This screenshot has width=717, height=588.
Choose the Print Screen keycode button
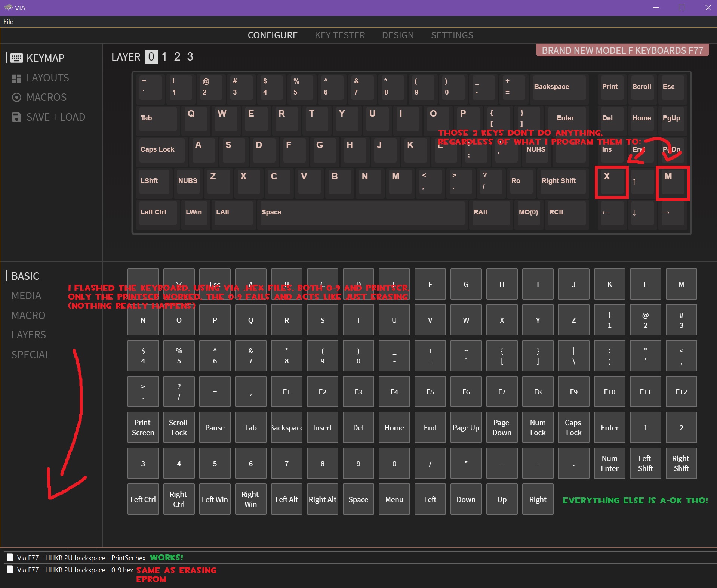pos(143,427)
